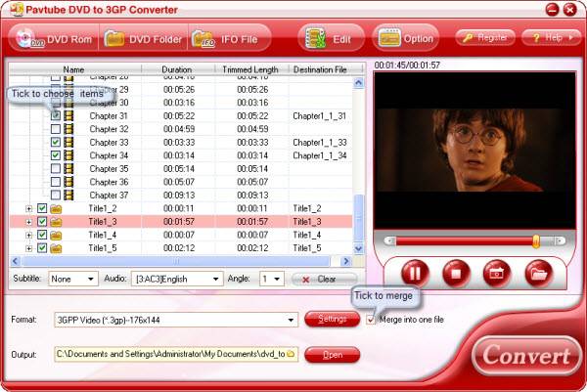Expand the Title1_2 tree node

point(28,209)
